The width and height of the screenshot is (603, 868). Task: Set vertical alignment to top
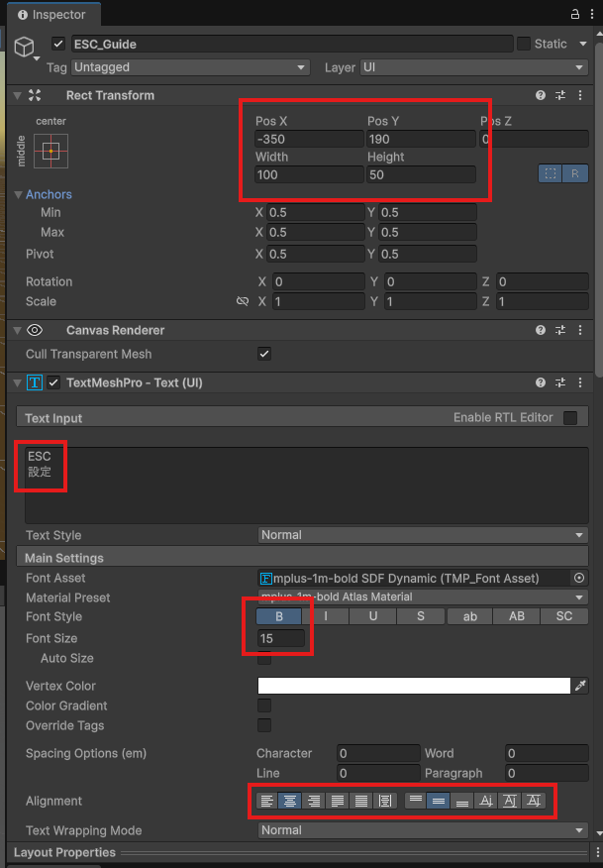[x=416, y=801]
